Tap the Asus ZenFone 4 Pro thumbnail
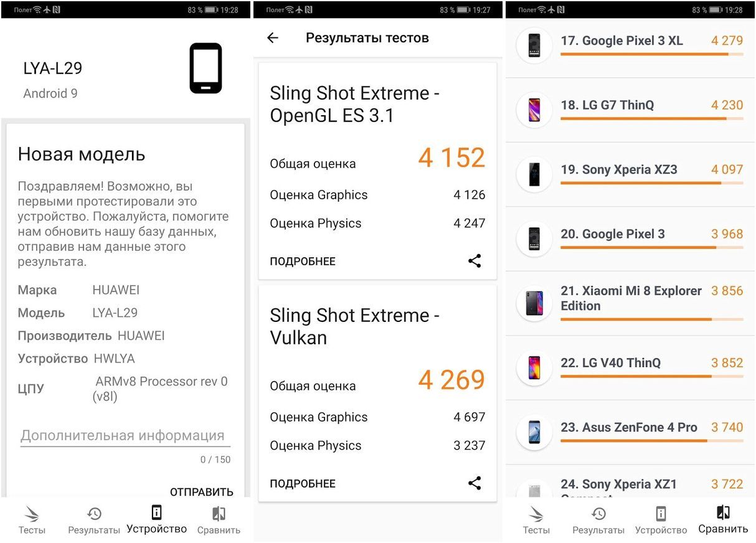756x543 pixels. 533,432
